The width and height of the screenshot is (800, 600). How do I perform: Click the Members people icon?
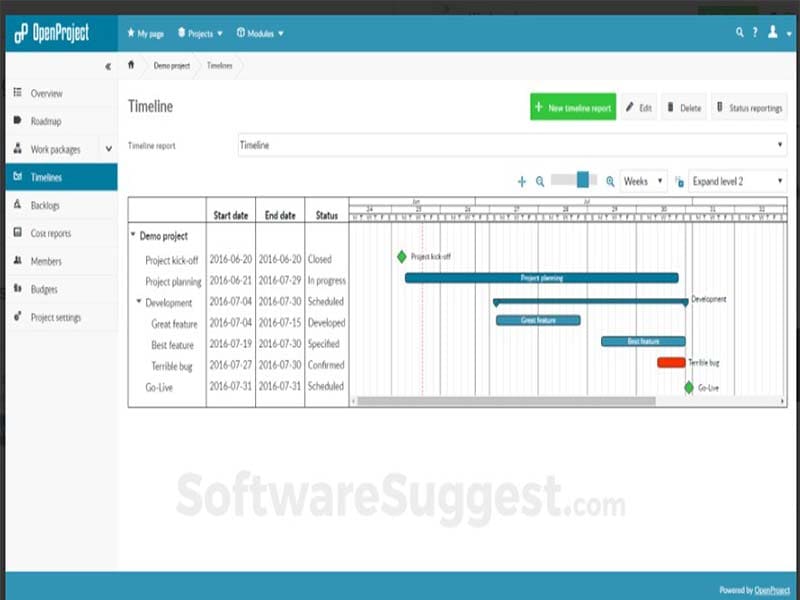(18, 260)
